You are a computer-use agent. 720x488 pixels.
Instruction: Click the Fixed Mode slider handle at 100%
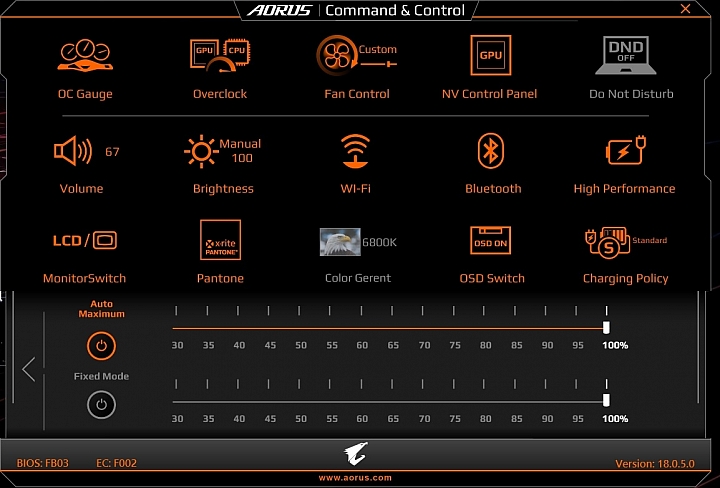point(606,400)
